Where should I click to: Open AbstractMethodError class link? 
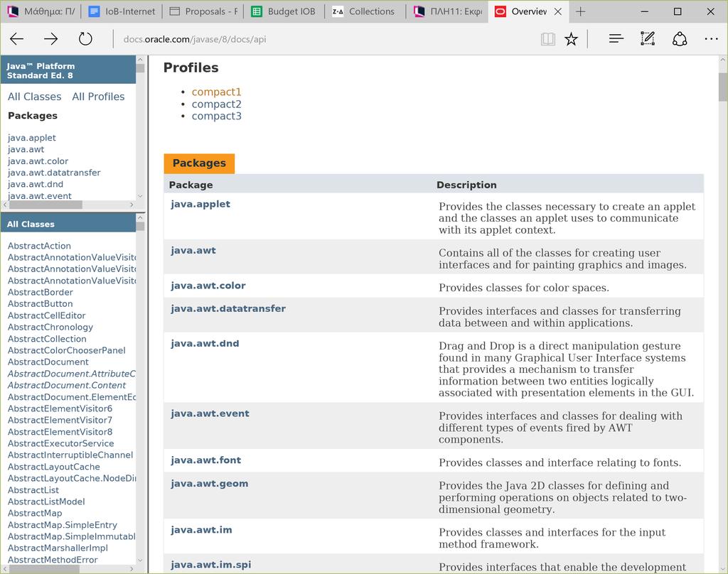53,560
